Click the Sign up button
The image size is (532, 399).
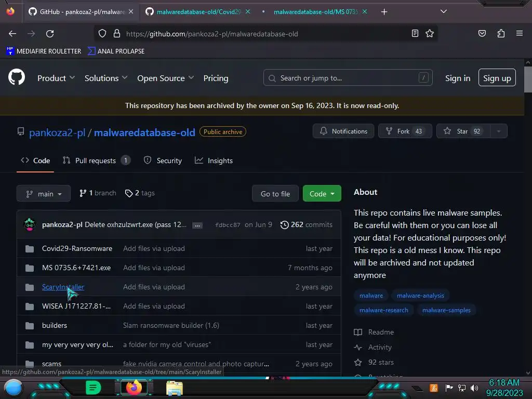497,78
